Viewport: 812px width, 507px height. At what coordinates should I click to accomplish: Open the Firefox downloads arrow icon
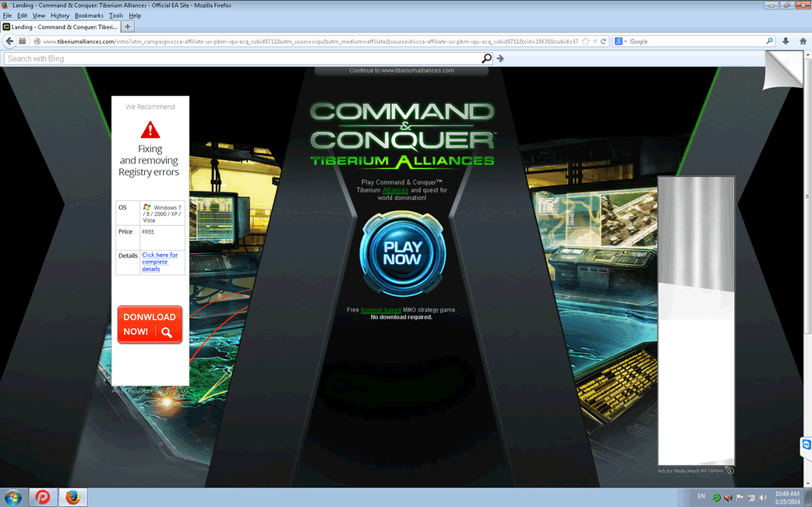tap(786, 41)
